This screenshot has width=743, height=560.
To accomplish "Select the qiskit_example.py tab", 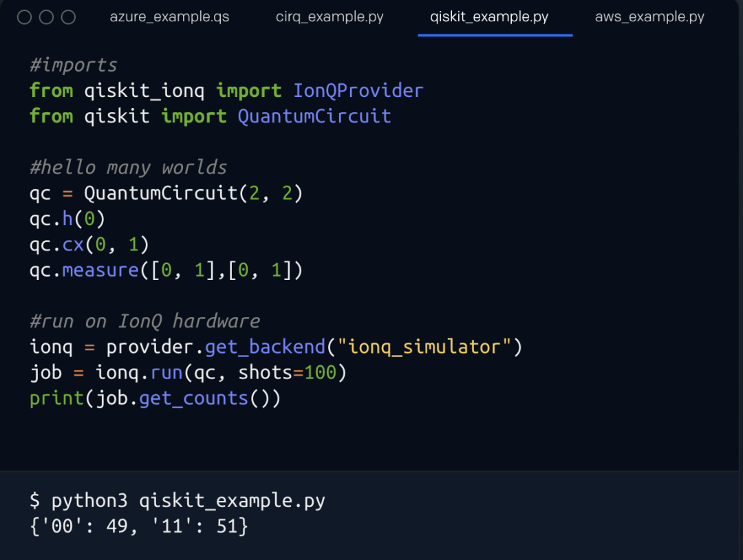I will pos(489,17).
